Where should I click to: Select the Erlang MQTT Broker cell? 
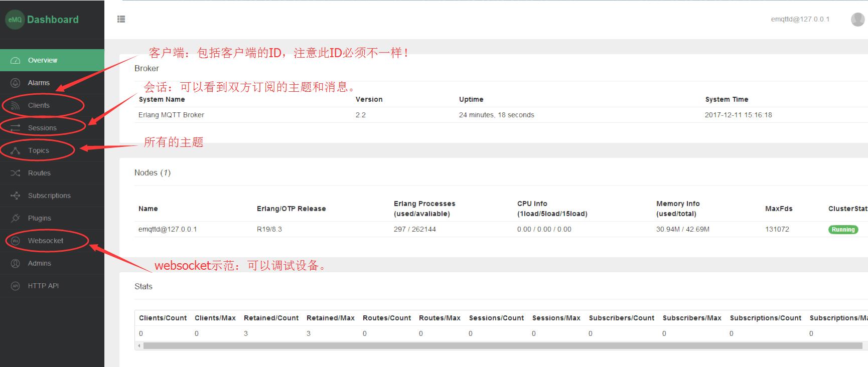pos(171,115)
